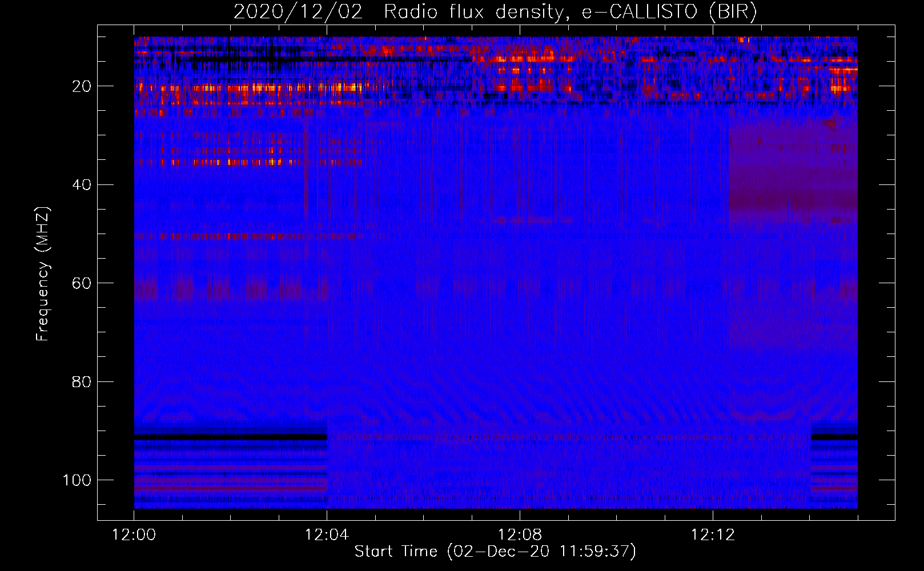Click the date '2020/12/02' in the title

(x=298, y=13)
